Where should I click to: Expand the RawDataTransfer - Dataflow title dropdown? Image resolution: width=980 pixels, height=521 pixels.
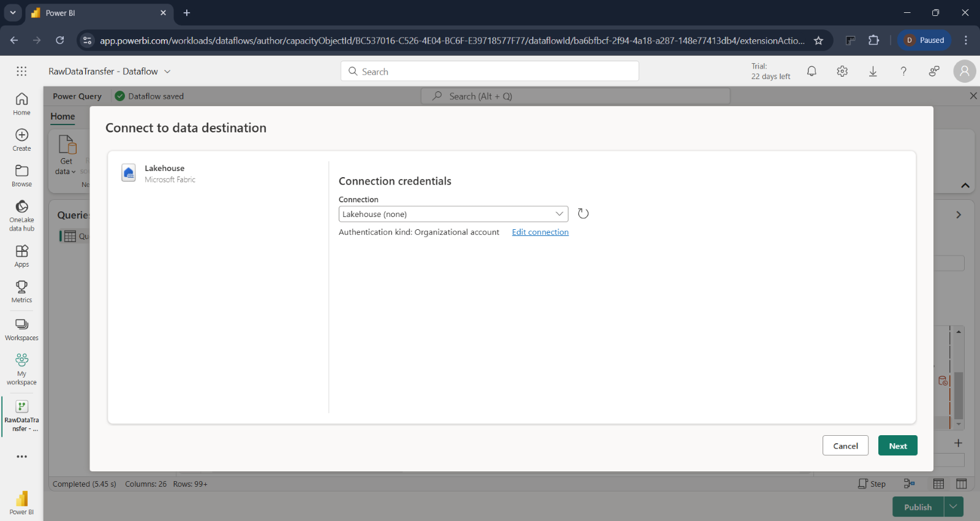click(167, 72)
